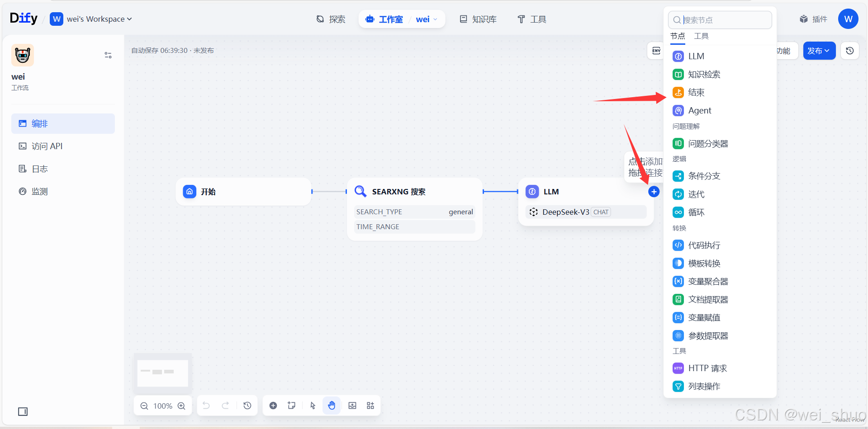
Task: Open change history in bottom toolbar
Action: [x=247, y=405]
